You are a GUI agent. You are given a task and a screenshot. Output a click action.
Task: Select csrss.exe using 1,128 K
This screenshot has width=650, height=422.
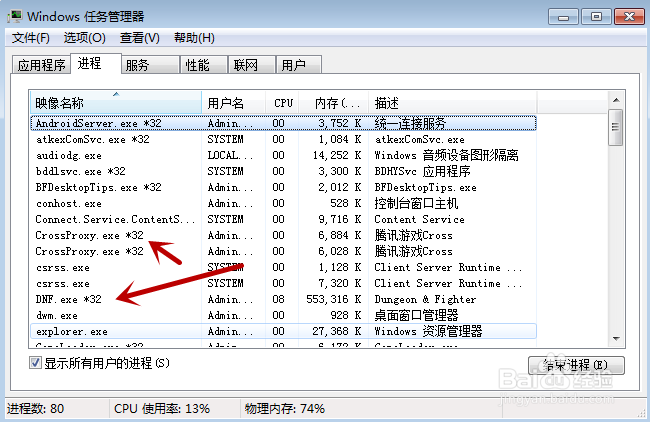pyautogui.click(x=284, y=267)
